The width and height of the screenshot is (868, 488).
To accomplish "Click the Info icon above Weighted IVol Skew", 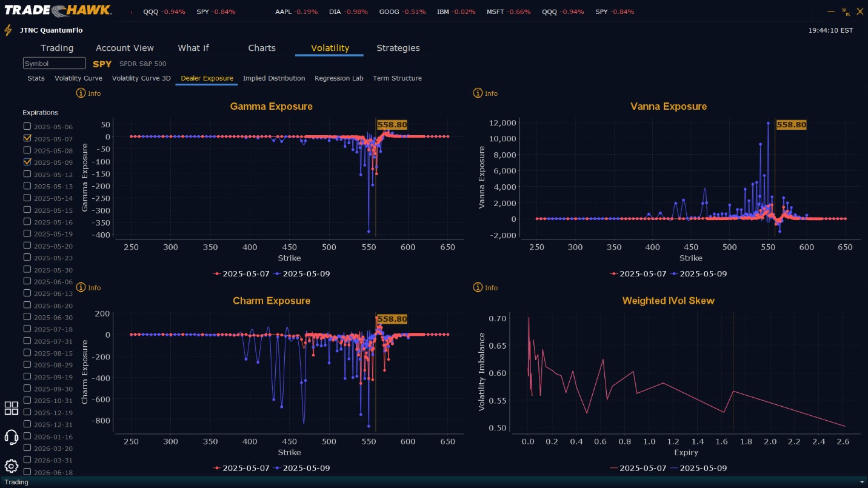I will click(x=478, y=287).
